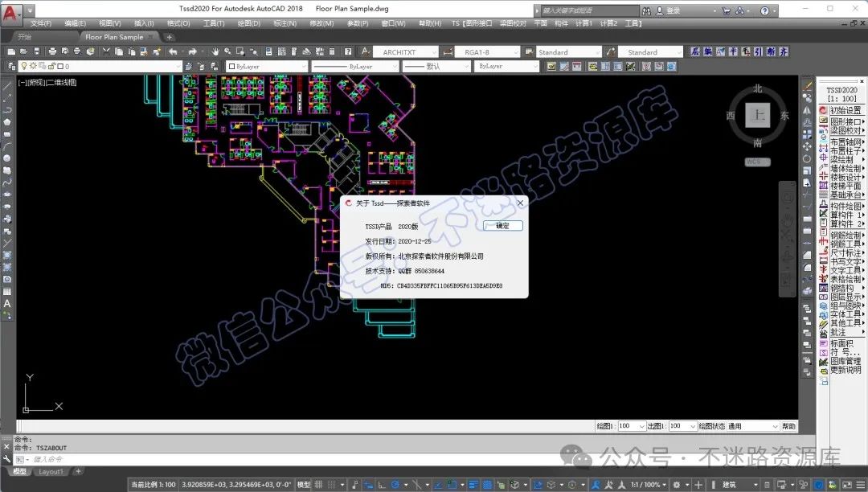The height and width of the screenshot is (492, 868).
Task: Open the ByLayer color dropdown
Action: (x=304, y=66)
